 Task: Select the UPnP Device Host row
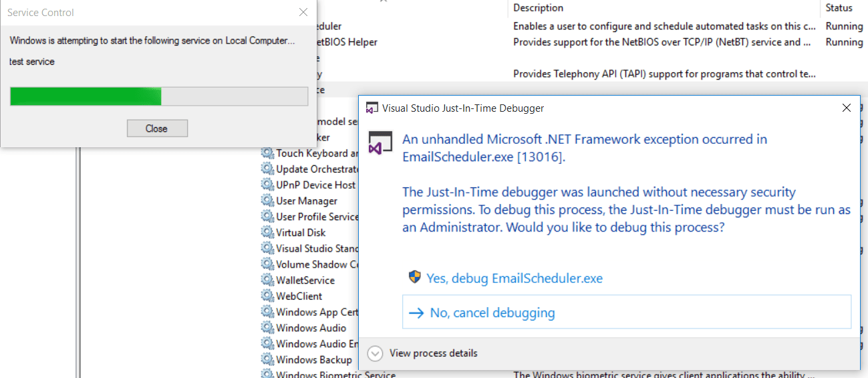click(316, 185)
